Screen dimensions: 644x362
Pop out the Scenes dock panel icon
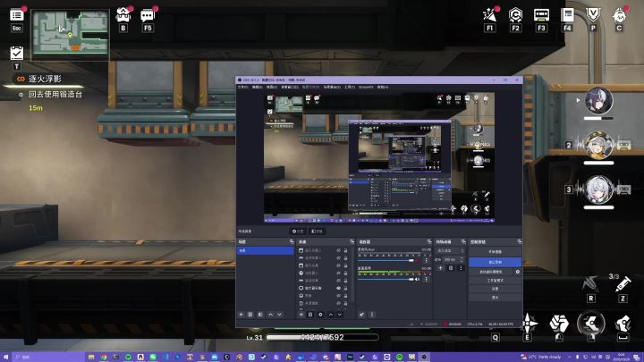tap(292, 241)
